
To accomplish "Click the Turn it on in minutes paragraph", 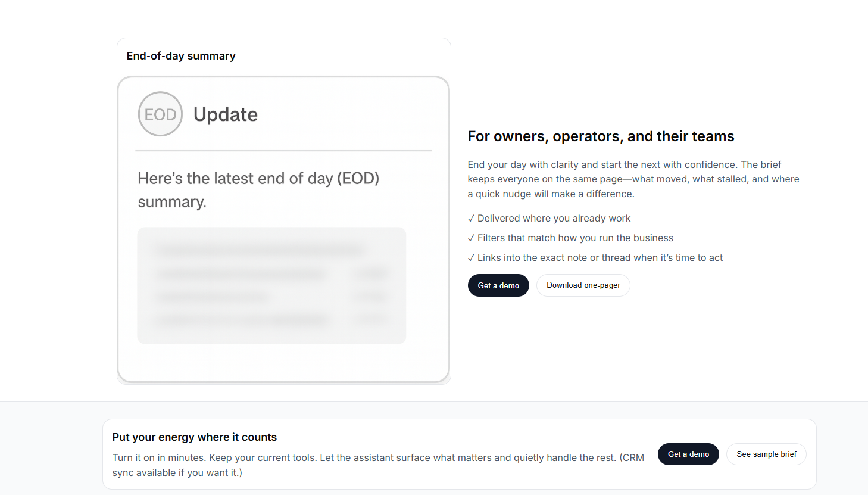I will 378,465.
